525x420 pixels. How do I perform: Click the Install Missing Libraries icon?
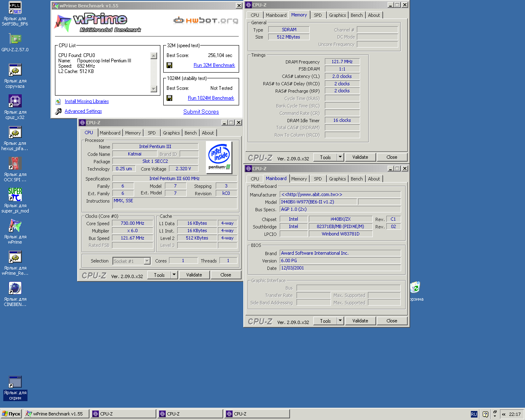click(58, 101)
